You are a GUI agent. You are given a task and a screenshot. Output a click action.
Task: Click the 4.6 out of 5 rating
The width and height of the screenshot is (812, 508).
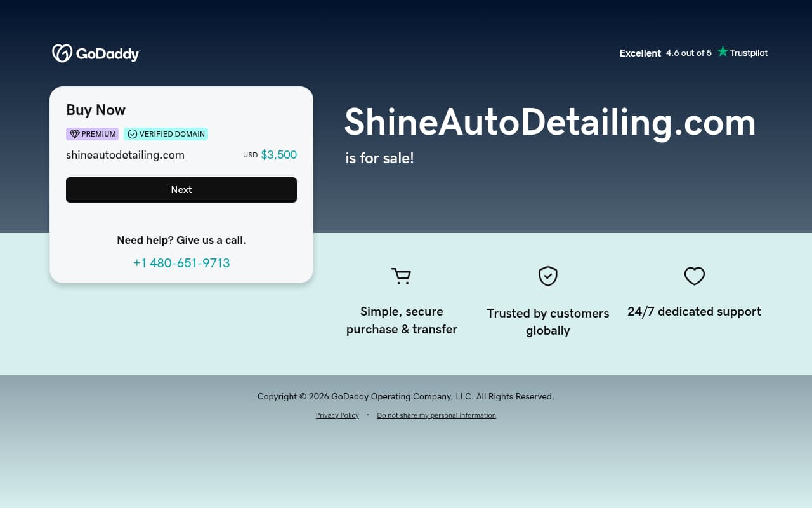pyautogui.click(x=689, y=53)
